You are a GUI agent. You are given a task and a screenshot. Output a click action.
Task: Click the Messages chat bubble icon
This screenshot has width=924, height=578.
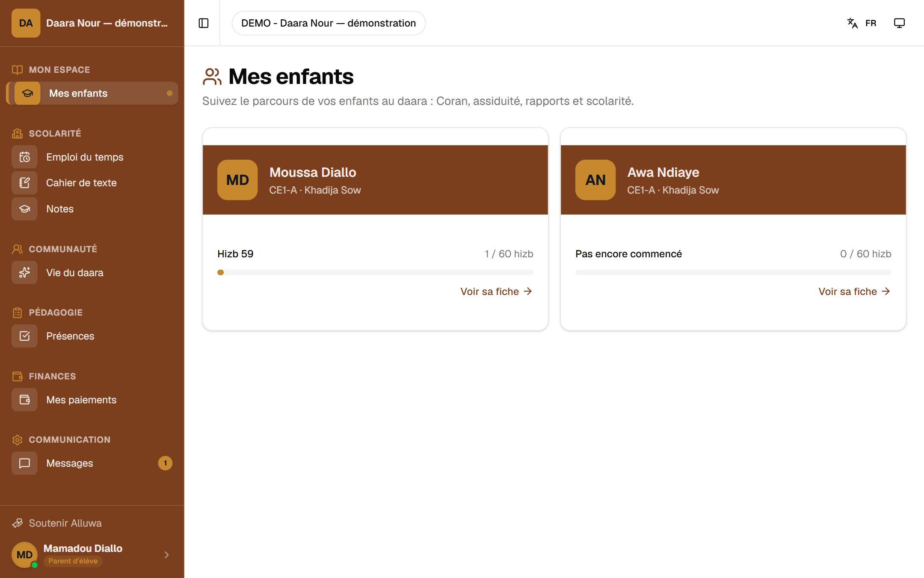(24, 463)
